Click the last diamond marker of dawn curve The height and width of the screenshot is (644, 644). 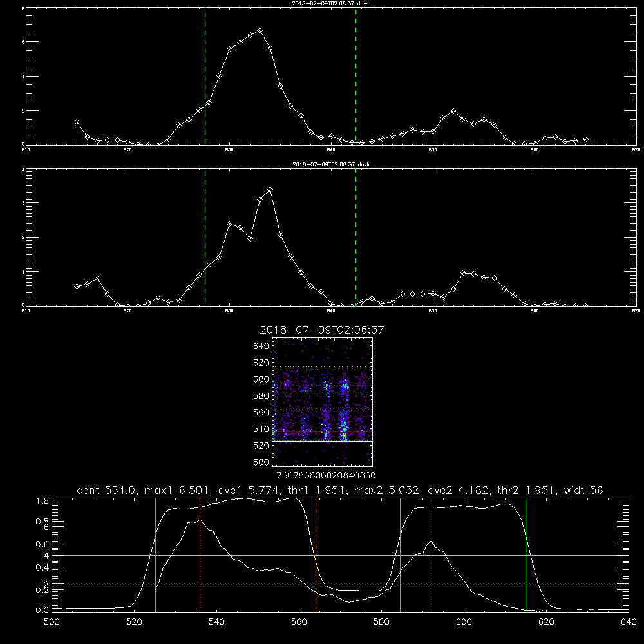(x=585, y=140)
